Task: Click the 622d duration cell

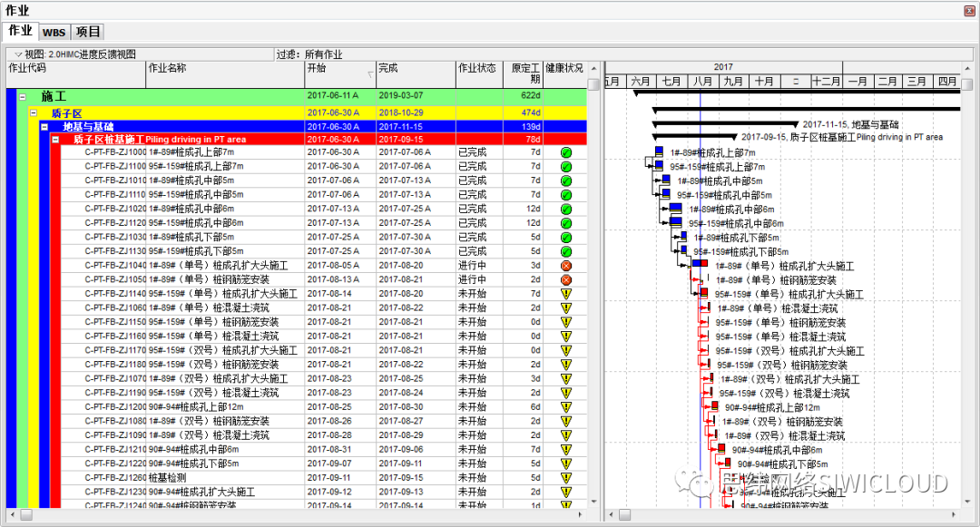Action: click(531, 96)
